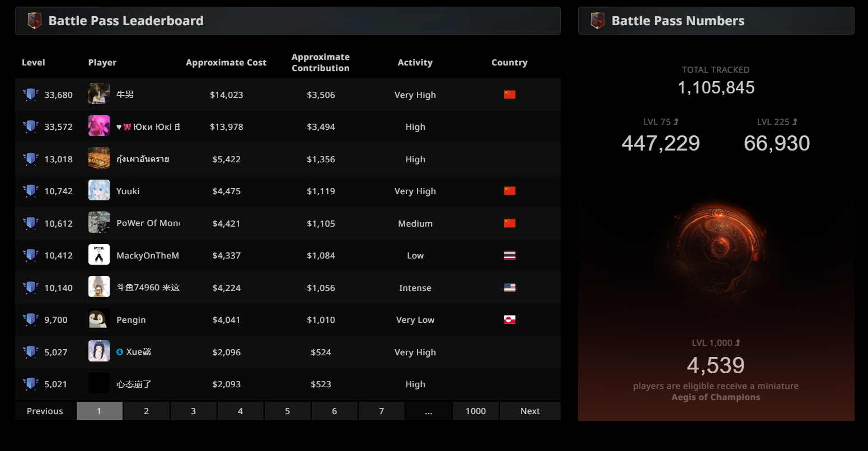Click the Thailand flag for MackyOnTheM

coord(509,256)
